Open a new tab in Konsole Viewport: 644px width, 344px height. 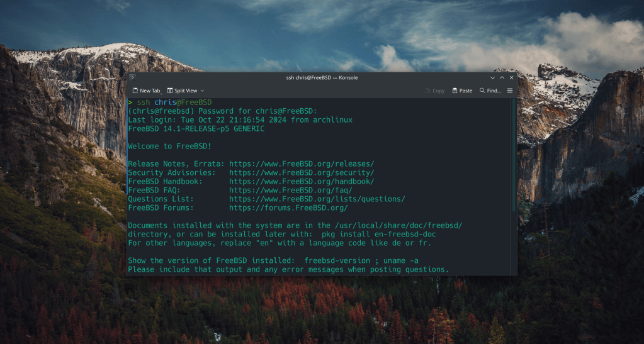147,91
